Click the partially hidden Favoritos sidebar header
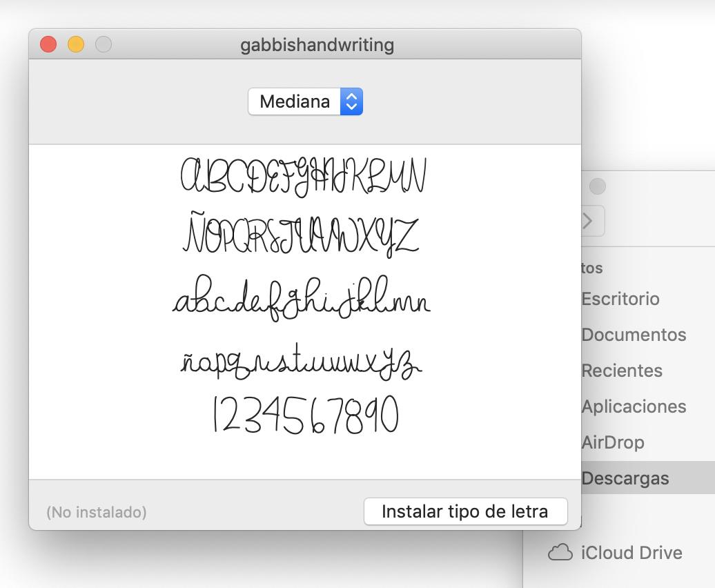This screenshot has width=715, height=588. [x=592, y=268]
